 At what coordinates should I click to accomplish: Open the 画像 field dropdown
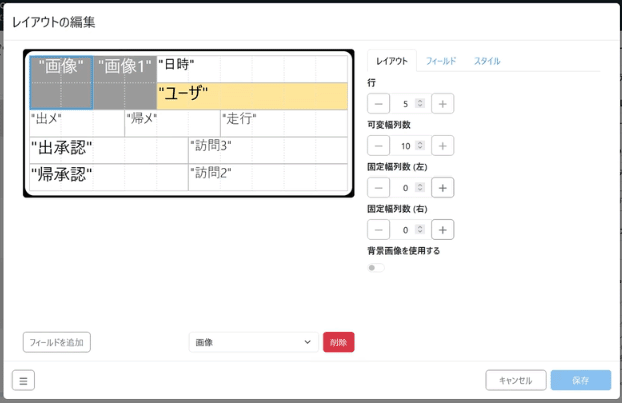click(x=253, y=342)
